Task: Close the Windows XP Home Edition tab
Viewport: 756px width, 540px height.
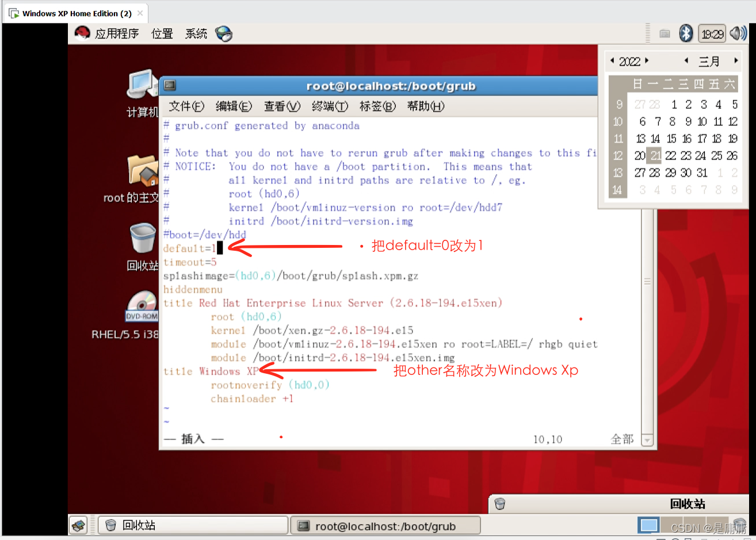Action: (140, 13)
